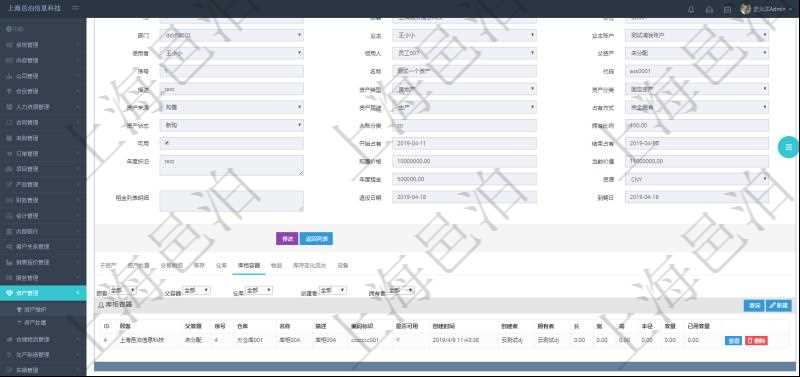The image size is (800, 377).
Task: Collapse the highlighted 资产管理 sidebar item
Action: click(43, 293)
